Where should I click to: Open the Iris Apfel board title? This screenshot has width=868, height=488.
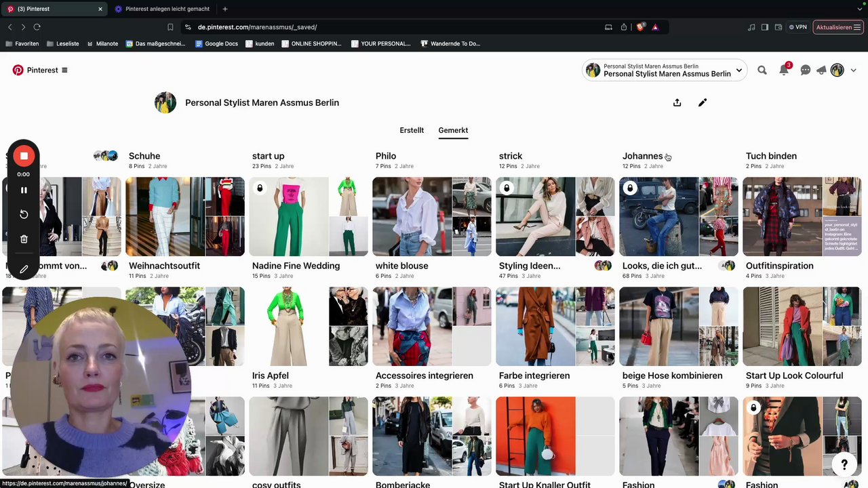point(271,375)
